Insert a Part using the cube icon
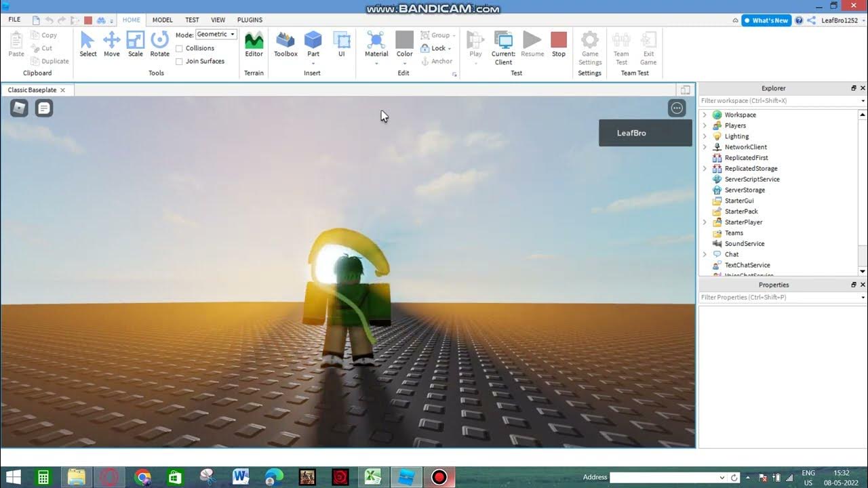868x488 pixels. coord(313,39)
